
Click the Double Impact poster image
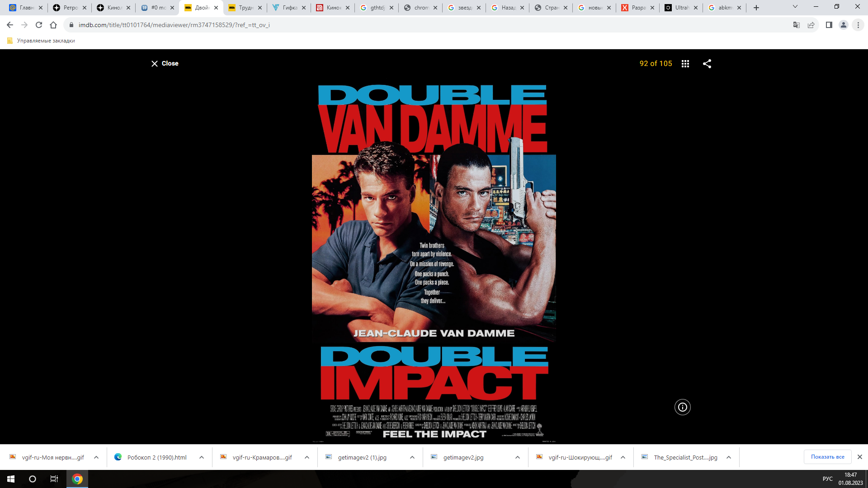coord(434,262)
